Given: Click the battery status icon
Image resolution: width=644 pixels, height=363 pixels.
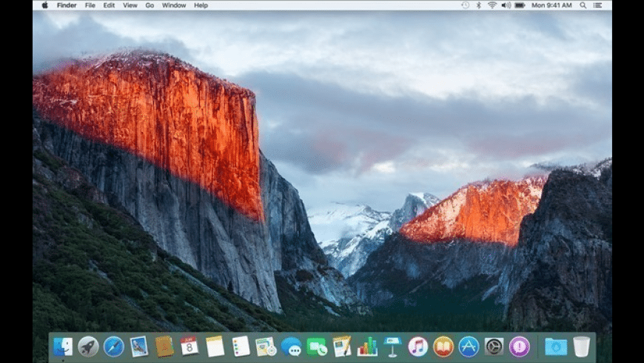Looking at the screenshot, I should (x=520, y=5).
